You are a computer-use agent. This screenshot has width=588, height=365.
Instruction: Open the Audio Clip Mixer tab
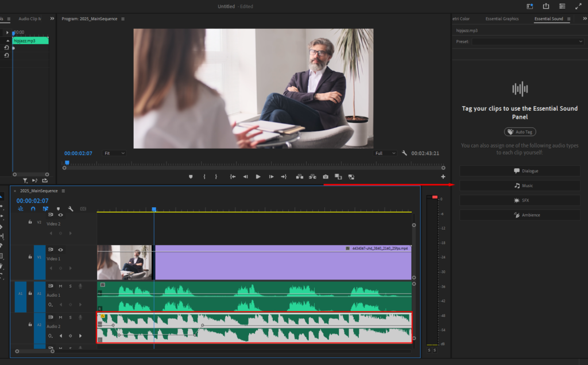(x=30, y=19)
